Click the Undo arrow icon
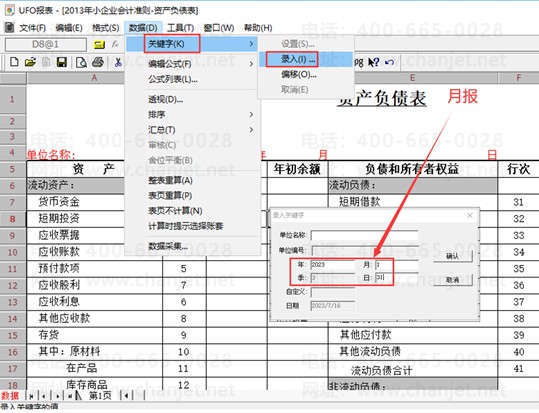Image resolution: width=539 pixels, height=413 pixels. point(389,62)
